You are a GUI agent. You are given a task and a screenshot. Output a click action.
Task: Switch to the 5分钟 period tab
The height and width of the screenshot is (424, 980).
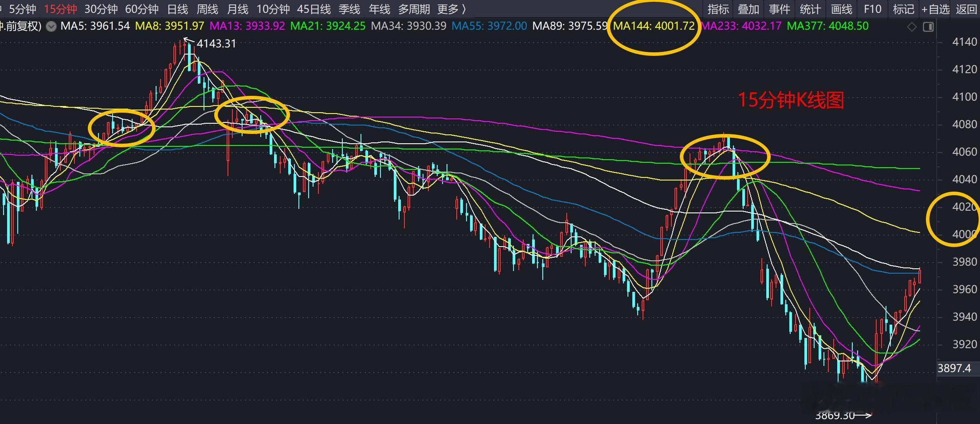[23, 9]
